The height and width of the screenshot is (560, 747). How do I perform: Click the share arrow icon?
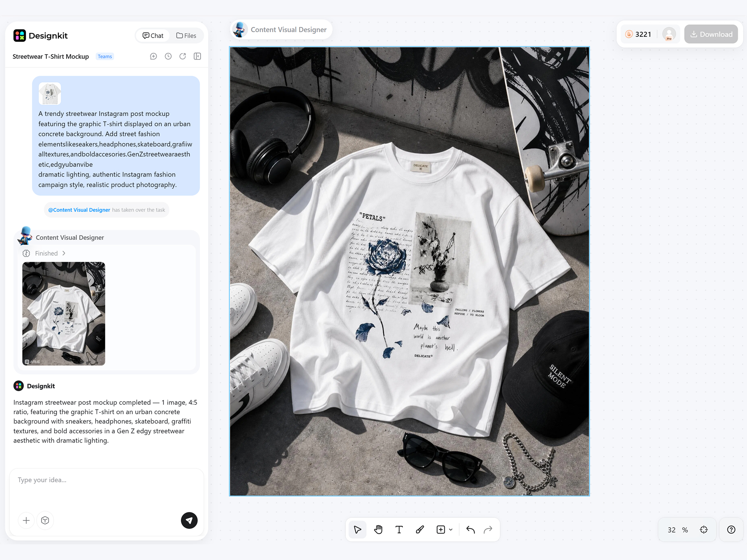click(183, 56)
